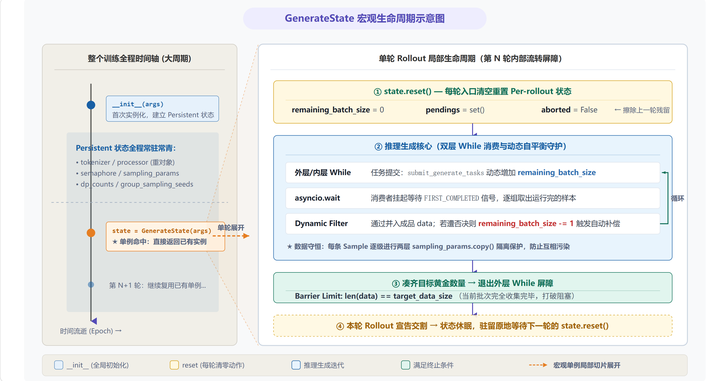This screenshot has width=720, height=381.
Task: Select the 推理生成迭代 legend swatch
Action: tap(296, 365)
